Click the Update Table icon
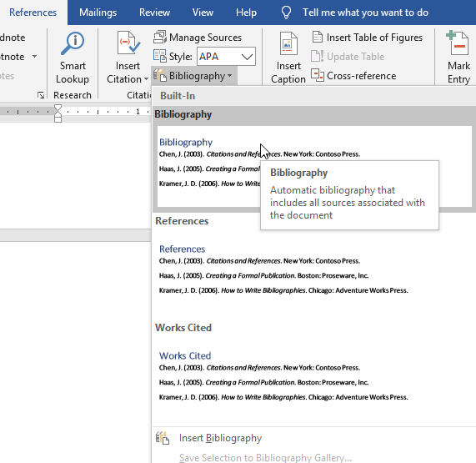Screen dimensions: 476x463 318,56
